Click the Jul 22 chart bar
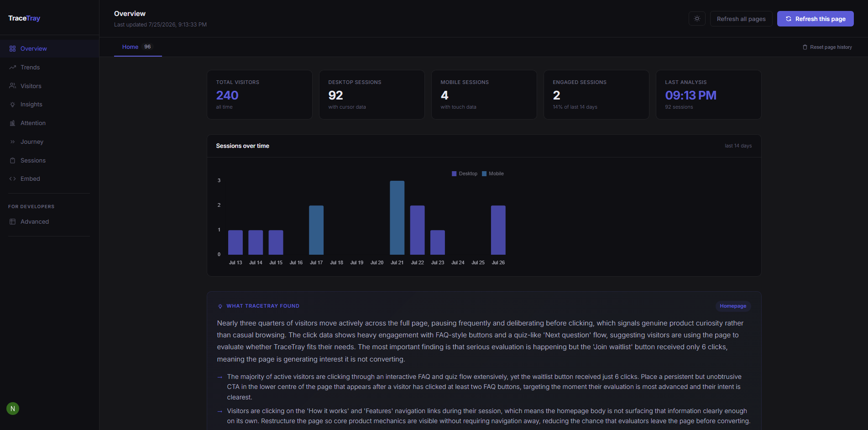Viewport: 868px width, 430px height. [418, 230]
